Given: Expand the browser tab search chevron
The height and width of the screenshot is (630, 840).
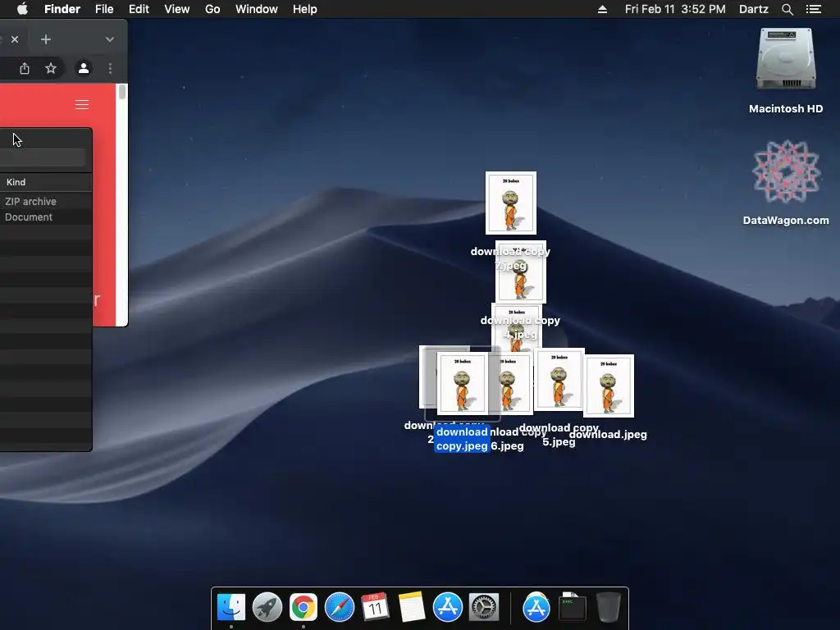Looking at the screenshot, I should [110, 39].
